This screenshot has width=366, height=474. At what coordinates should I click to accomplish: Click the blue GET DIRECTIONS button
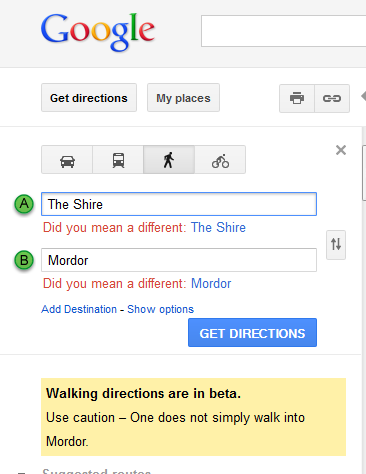coord(252,333)
